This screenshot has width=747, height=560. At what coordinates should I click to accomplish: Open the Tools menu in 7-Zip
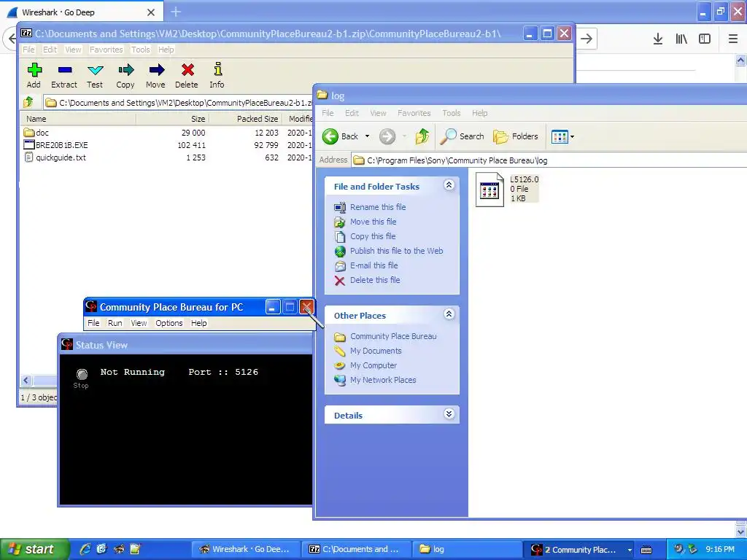coord(141,50)
